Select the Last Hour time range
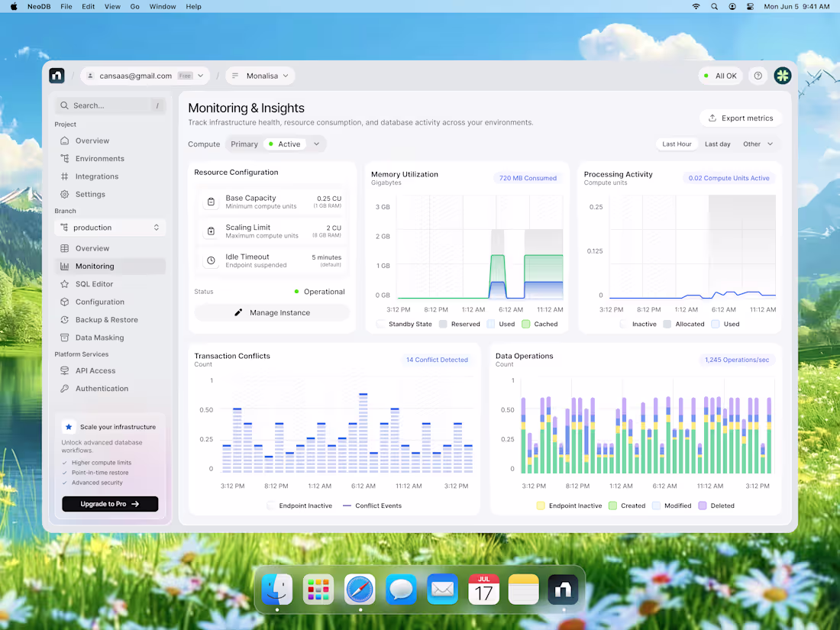Image resolution: width=840 pixels, height=630 pixels. click(677, 144)
